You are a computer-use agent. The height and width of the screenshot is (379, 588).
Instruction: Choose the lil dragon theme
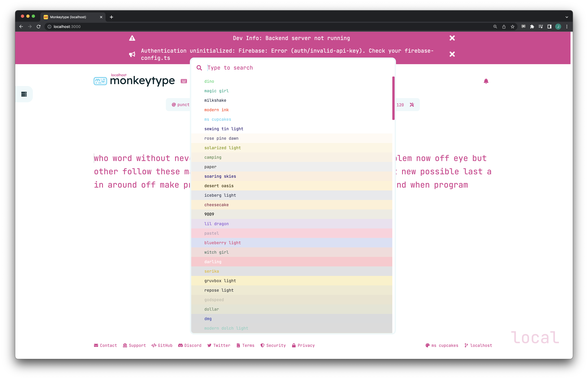[292, 224]
